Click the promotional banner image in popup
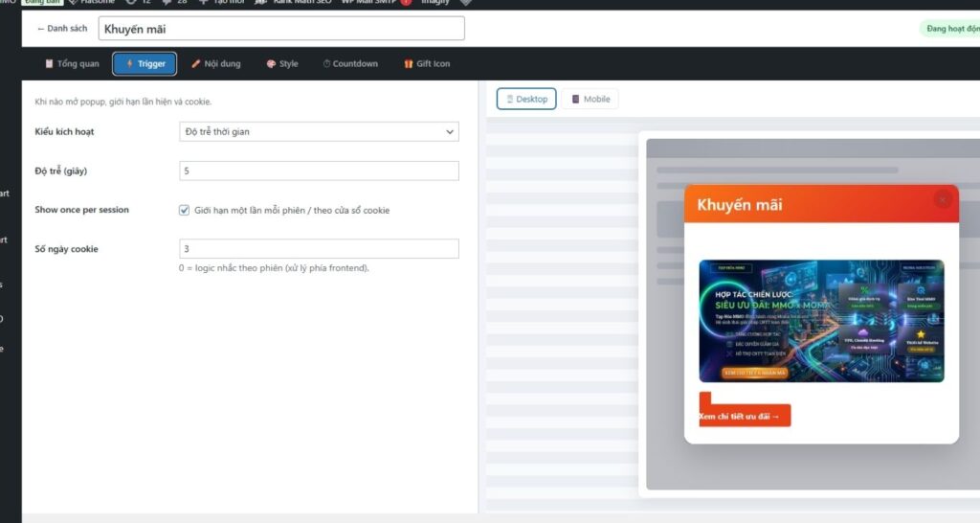 pyautogui.click(x=821, y=321)
